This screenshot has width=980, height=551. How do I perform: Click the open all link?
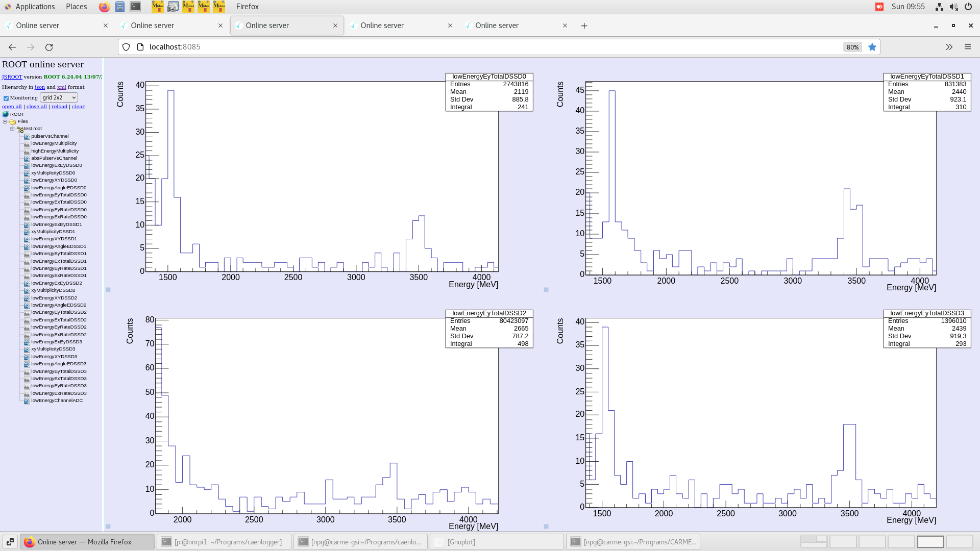coord(12,106)
